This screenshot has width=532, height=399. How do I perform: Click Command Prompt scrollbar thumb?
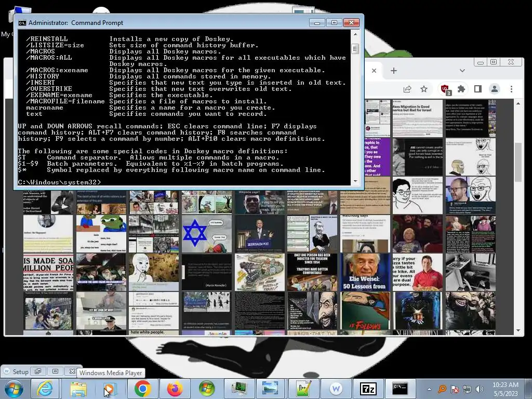(x=355, y=49)
